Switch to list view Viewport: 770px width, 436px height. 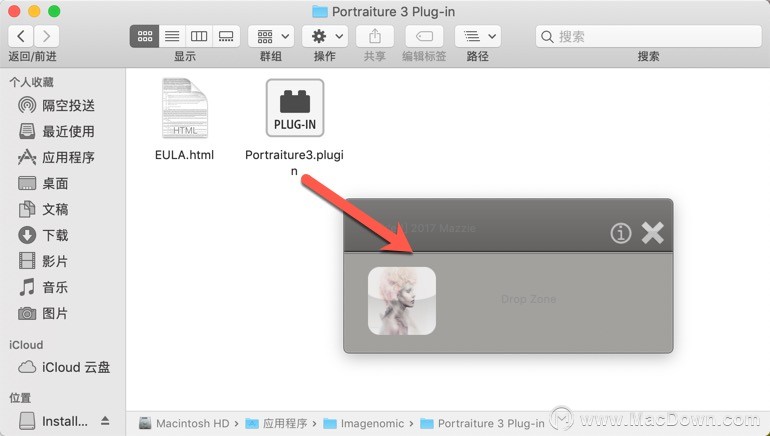[x=172, y=36]
